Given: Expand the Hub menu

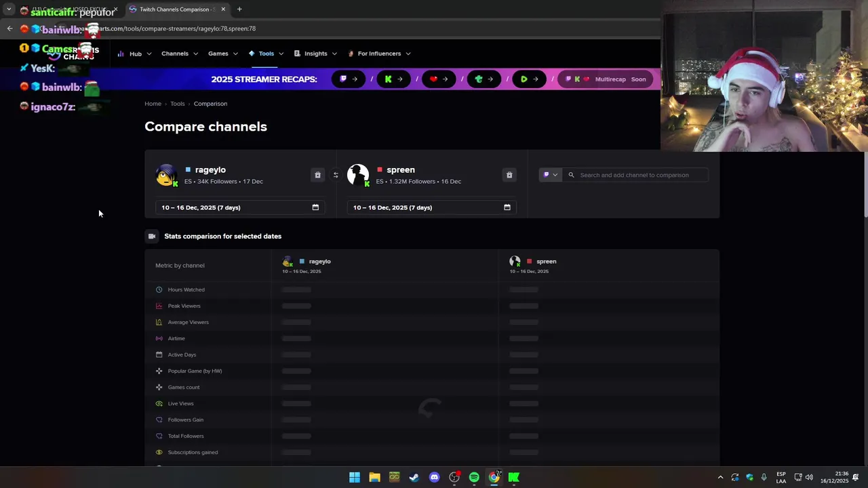Looking at the screenshot, I should [134, 54].
